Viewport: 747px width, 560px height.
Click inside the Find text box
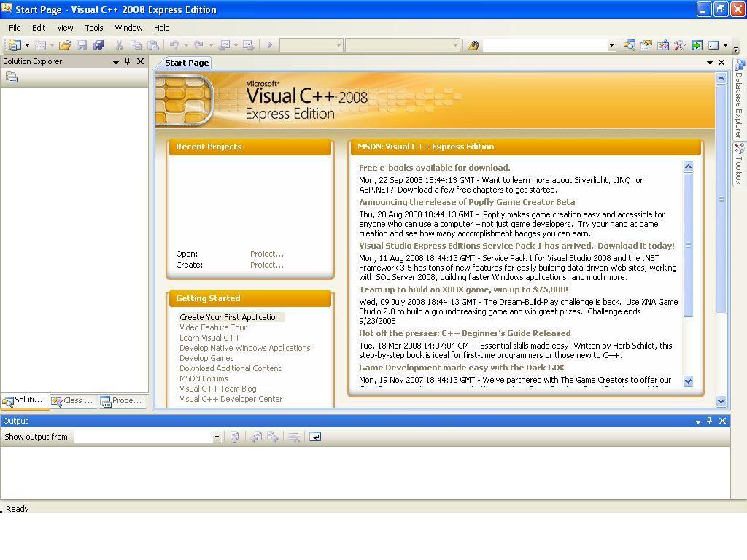coord(545,46)
